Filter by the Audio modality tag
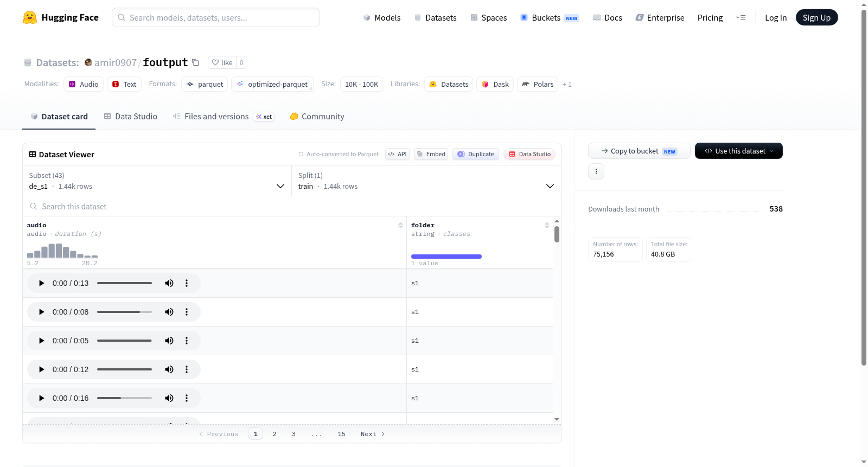The image size is (868, 467). tap(84, 84)
